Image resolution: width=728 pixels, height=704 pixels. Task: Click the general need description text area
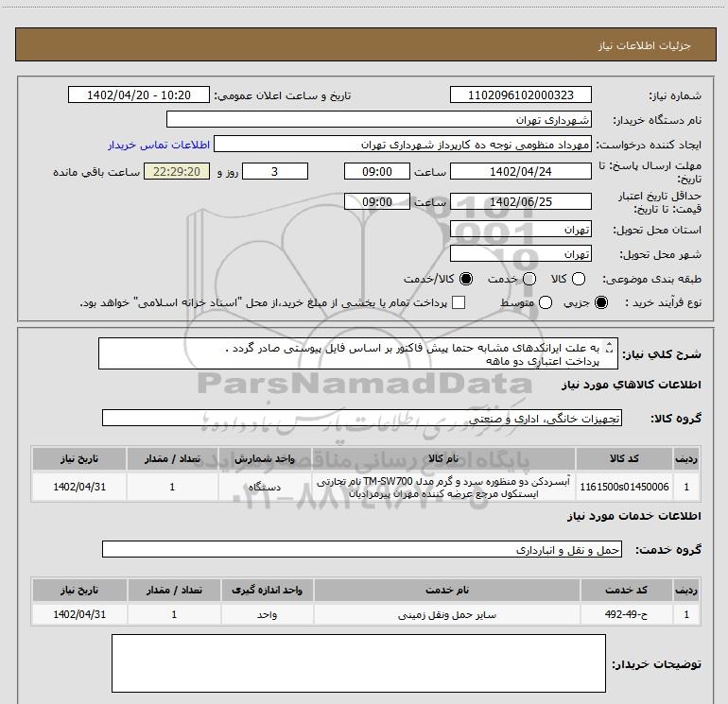(x=358, y=353)
